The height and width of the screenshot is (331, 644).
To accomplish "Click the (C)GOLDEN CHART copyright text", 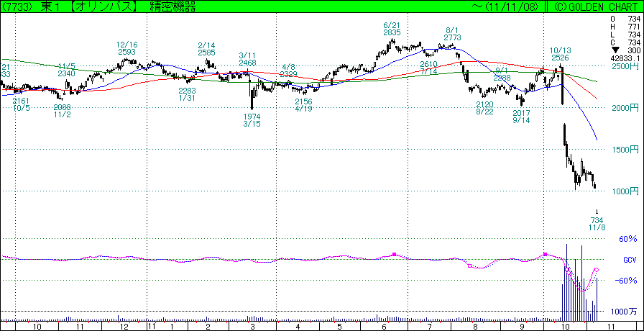I will tap(594, 6).
